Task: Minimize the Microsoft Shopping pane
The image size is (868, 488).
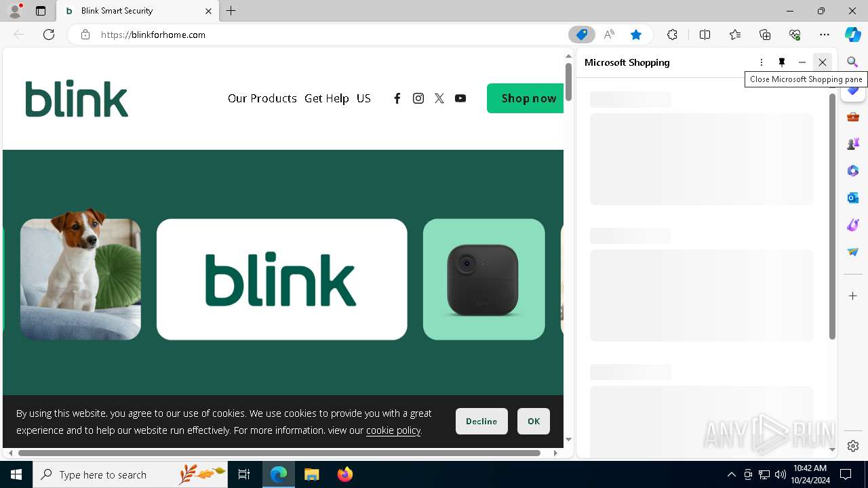Action: pyautogui.click(x=802, y=62)
